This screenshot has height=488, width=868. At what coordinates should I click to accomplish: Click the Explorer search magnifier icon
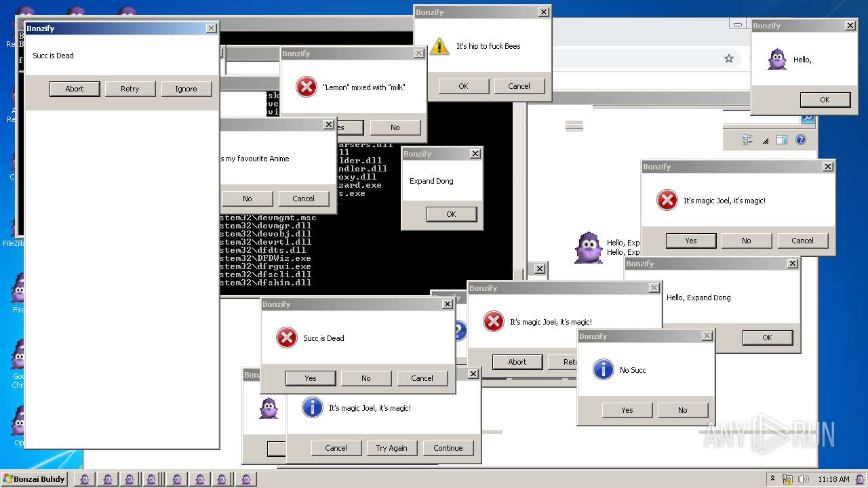click(808, 119)
